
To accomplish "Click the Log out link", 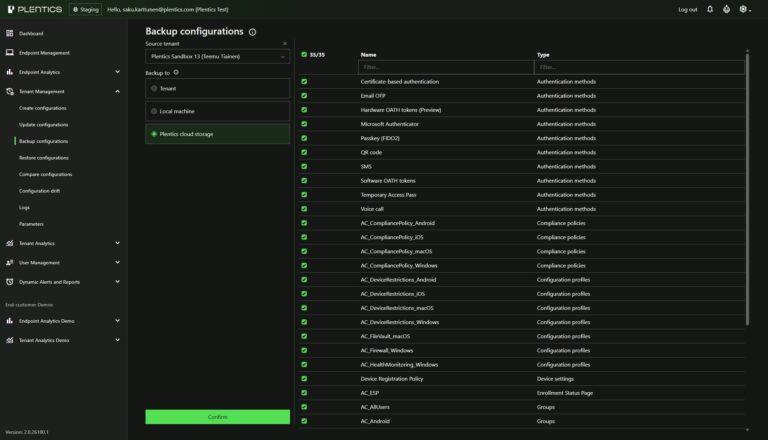I will pos(688,9).
